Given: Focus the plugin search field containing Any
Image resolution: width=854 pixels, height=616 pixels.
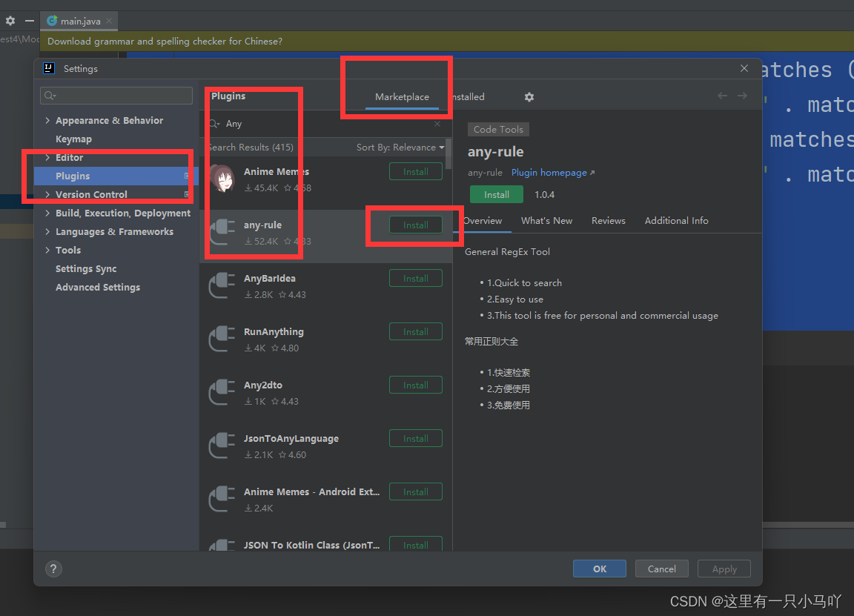Looking at the screenshot, I should 325,124.
